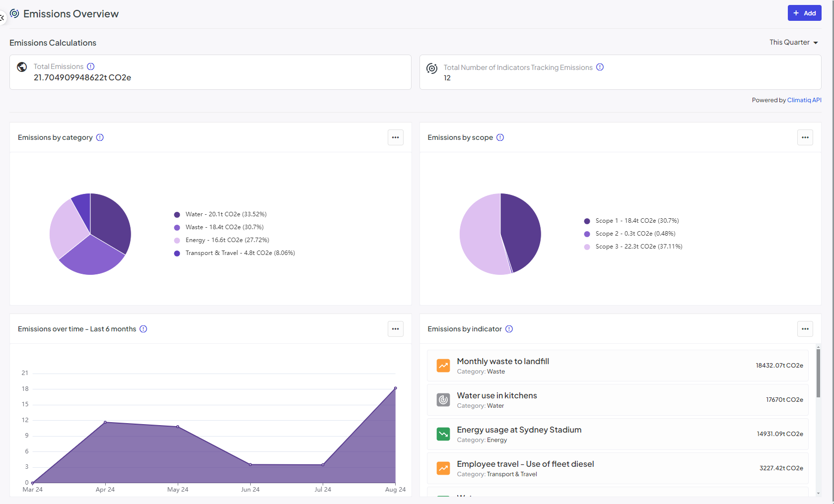Click the orange trend icon for Monthly waste to landfill
Viewport: 834px width, 504px height.
pos(443,366)
